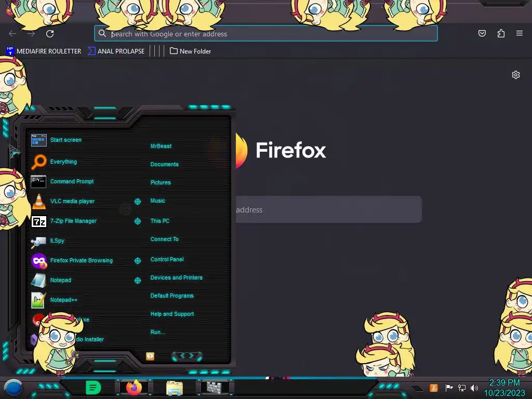Focus the Firefox address bar
The width and height of the screenshot is (532, 399).
[x=265, y=34]
